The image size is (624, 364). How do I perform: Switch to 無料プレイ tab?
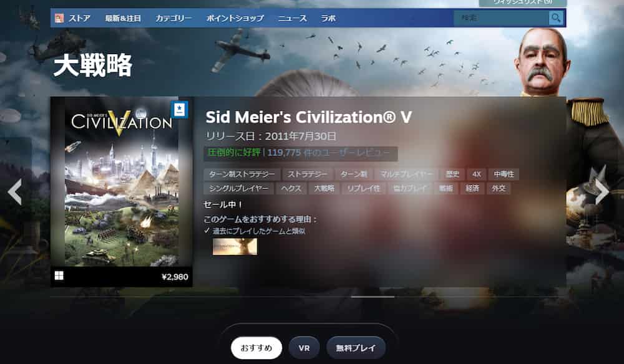coord(356,348)
